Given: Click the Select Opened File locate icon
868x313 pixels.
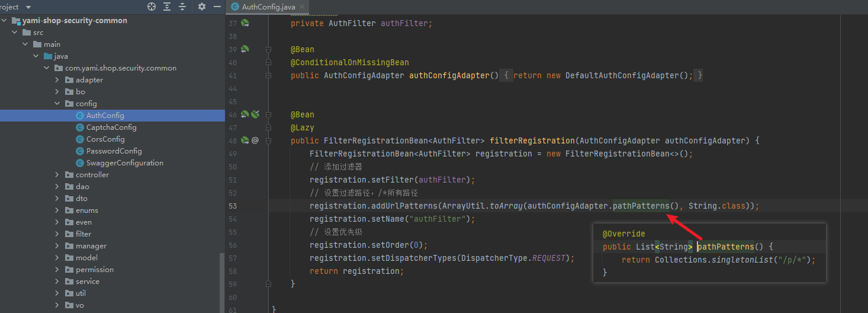Looking at the screenshot, I should coord(152,7).
